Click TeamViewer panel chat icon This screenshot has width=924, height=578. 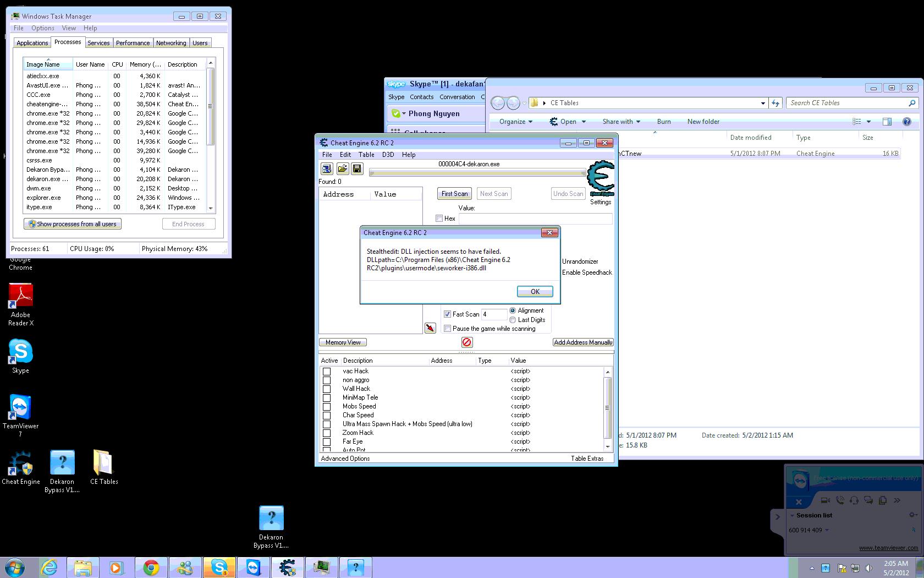(x=868, y=500)
